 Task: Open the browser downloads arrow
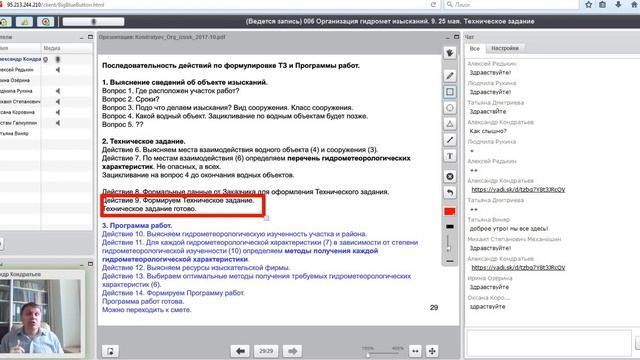(618, 4)
